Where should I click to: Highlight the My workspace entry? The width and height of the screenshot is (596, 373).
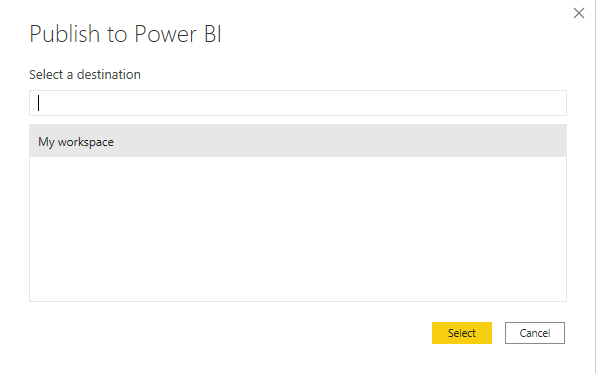[x=298, y=141]
